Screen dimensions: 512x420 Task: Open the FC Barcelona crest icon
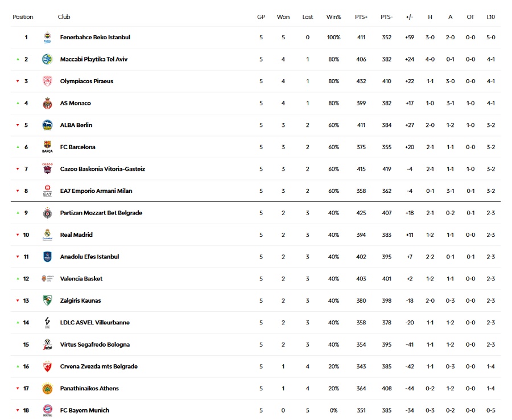[x=47, y=147]
